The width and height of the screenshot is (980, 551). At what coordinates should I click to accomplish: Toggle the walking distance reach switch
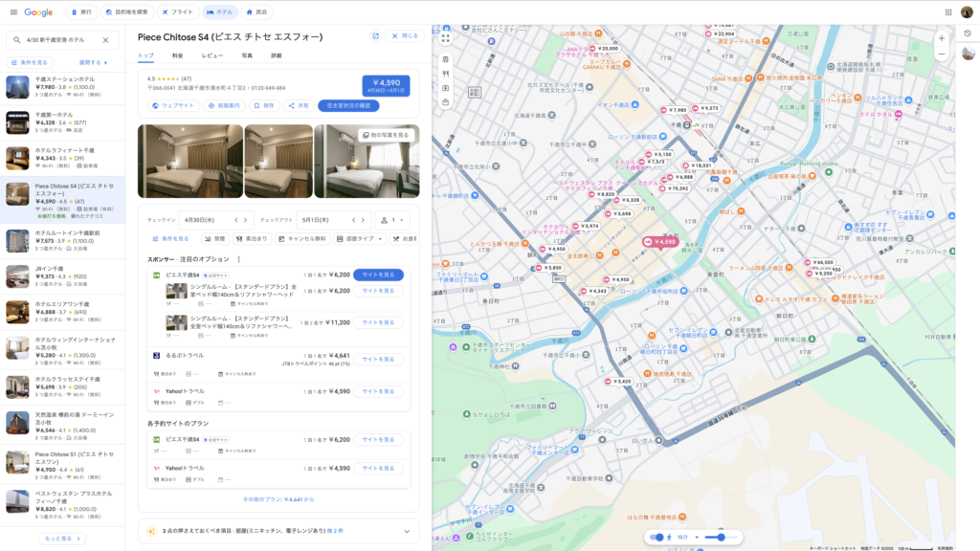coord(658,538)
